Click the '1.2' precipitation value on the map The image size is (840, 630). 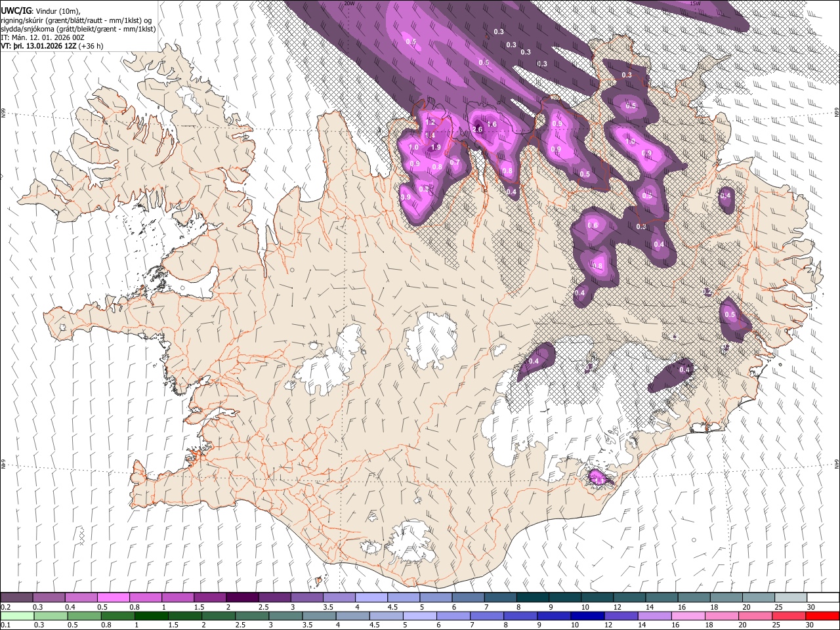[x=430, y=123]
